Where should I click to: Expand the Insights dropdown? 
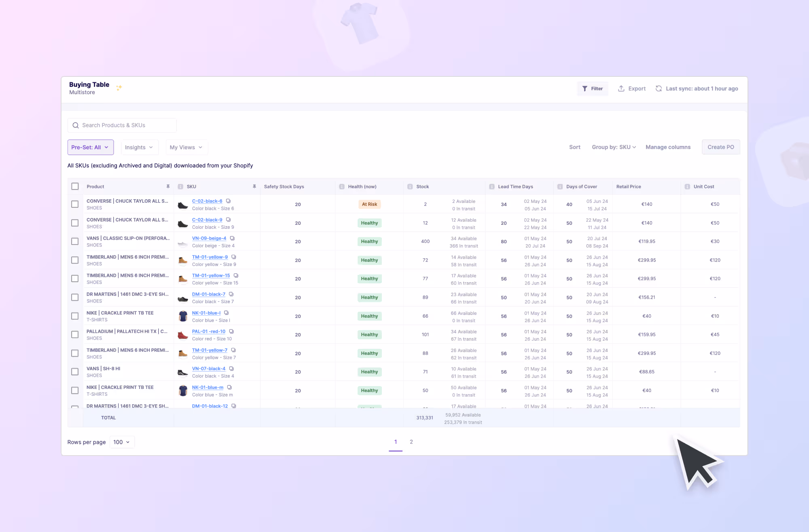pos(139,147)
